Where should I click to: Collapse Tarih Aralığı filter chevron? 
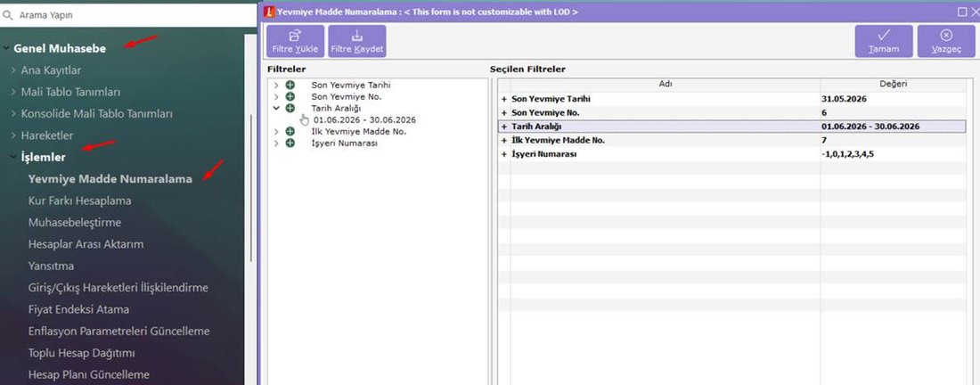pyautogui.click(x=276, y=108)
